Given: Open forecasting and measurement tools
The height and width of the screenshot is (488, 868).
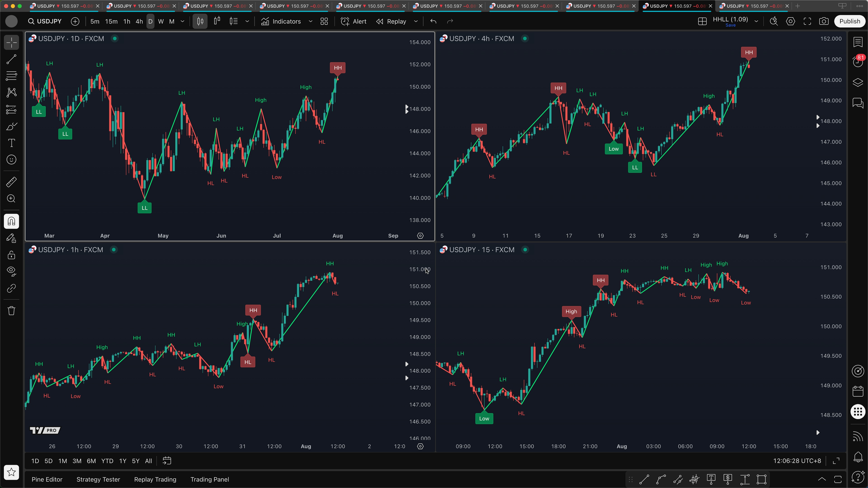Looking at the screenshot, I should click(12, 109).
